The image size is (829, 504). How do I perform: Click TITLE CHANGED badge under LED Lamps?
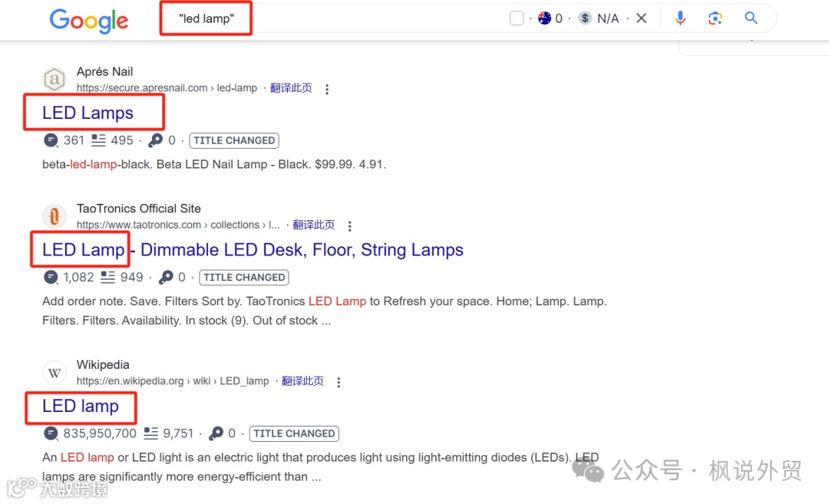click(x=234, y=140)
